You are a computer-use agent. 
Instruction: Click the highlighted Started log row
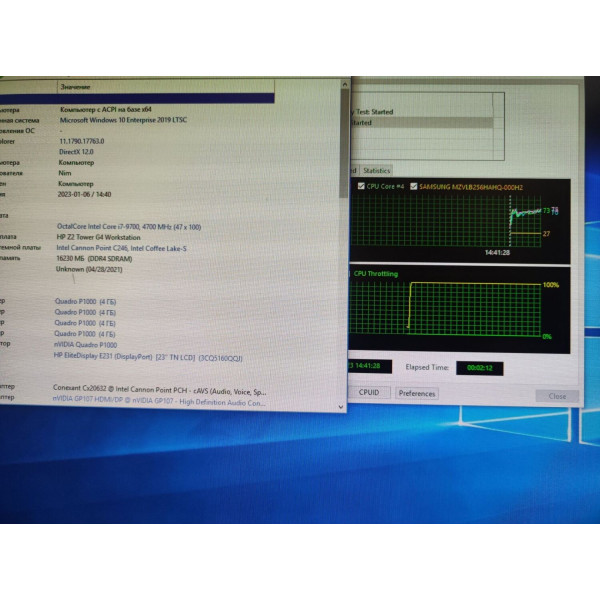[x=422, y=122]
